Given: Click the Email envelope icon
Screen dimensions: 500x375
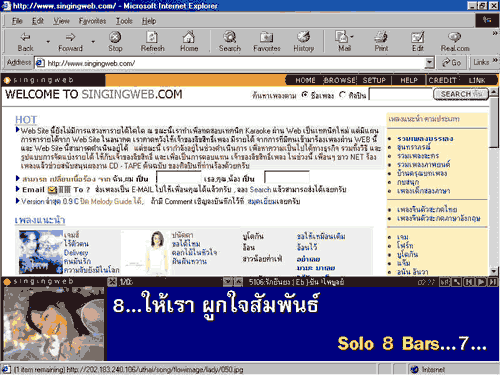Looking at the screenshot, I should click(x=52, y=190).
